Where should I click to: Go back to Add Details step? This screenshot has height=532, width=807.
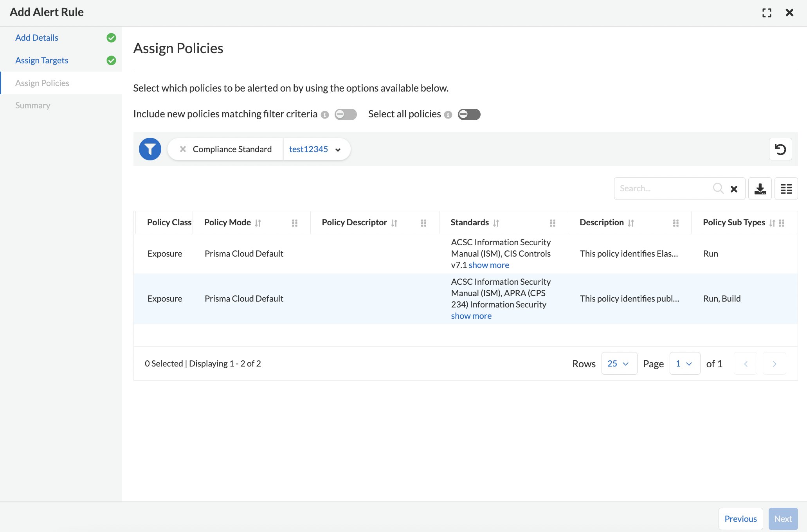click(x=36, y=38)
